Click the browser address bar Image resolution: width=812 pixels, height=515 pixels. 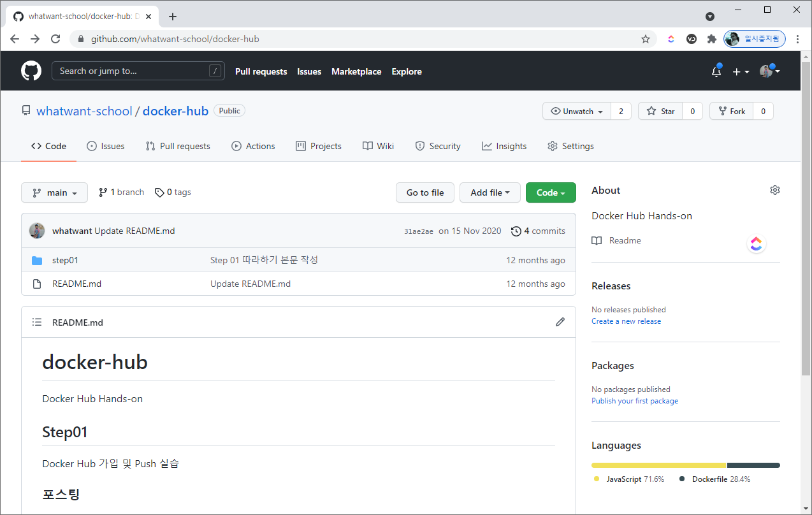point(363,39)
